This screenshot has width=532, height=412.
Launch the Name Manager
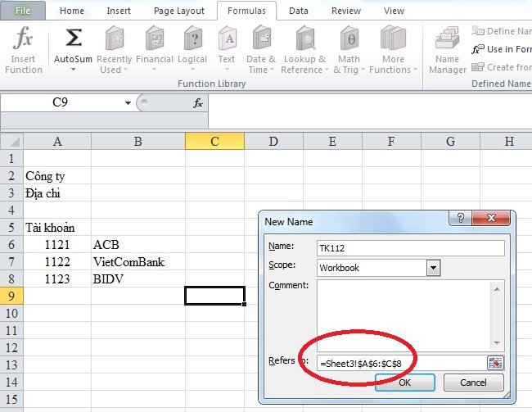pyautogui.click(x=447, y=49)
